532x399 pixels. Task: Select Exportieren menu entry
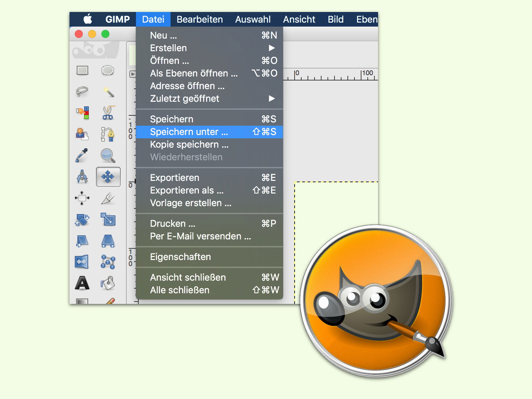click(209, 178)
